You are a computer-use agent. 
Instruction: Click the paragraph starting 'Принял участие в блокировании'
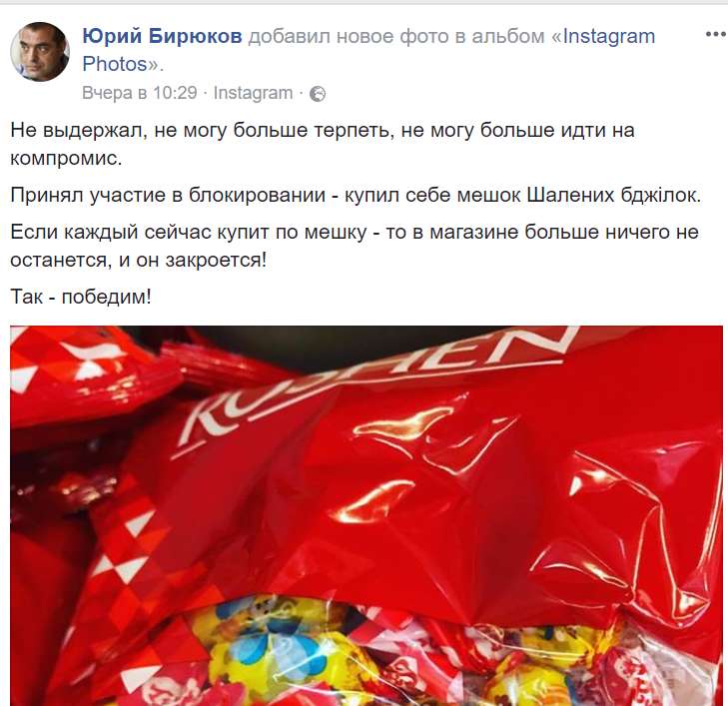[356, 195]
